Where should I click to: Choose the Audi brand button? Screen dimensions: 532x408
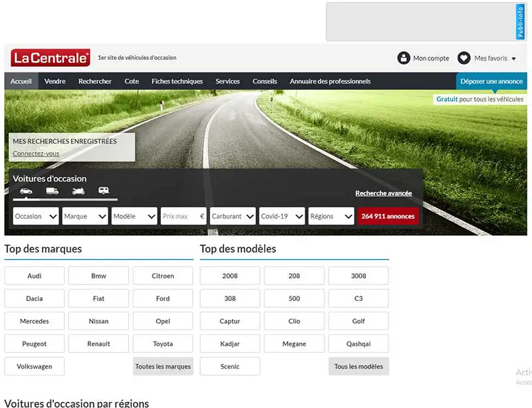click(35, 276)
